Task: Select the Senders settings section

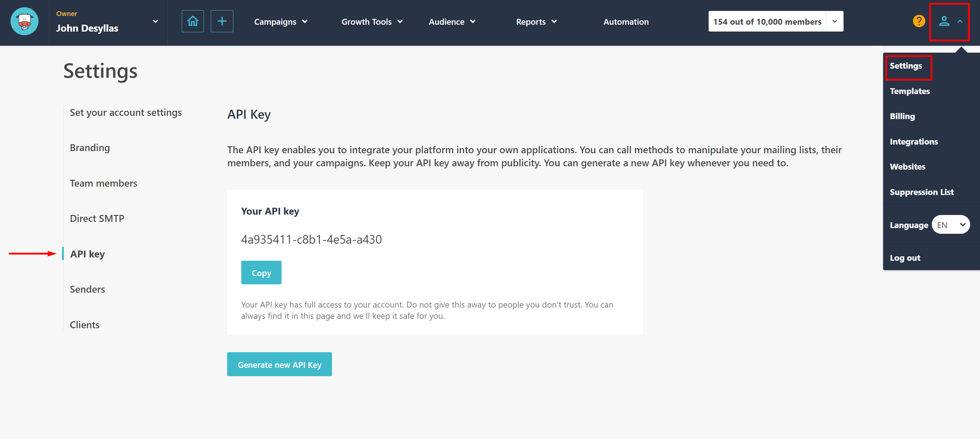Action: (87, 289)
